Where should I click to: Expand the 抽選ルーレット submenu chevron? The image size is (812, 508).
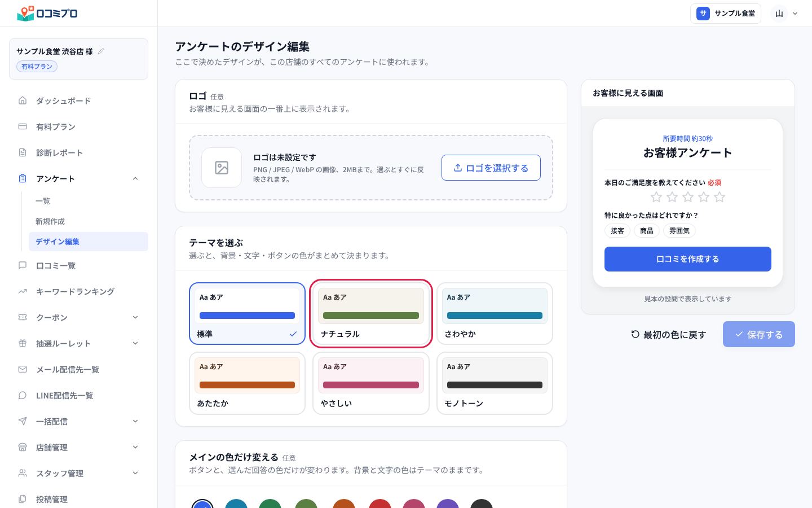point(135,343)
